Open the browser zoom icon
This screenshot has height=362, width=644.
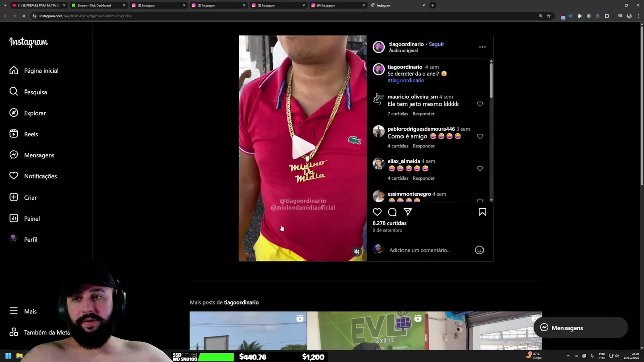(541, 16)
